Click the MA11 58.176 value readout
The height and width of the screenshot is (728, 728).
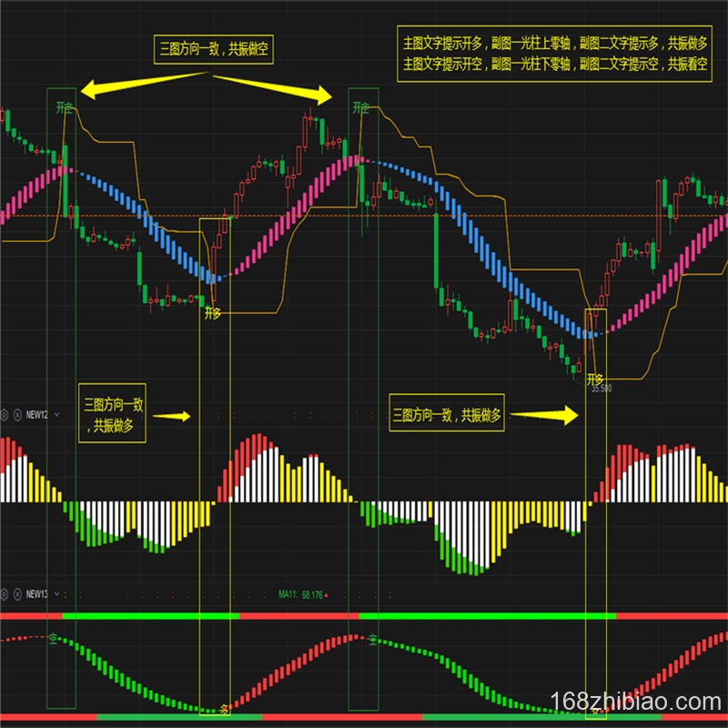tap(303, 594)
